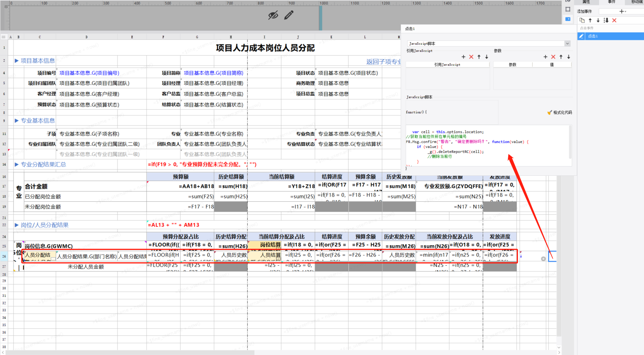
Task: Click the pencil edit icon in parameter pane
Action: pyautogui.click(x=289, y=15)
